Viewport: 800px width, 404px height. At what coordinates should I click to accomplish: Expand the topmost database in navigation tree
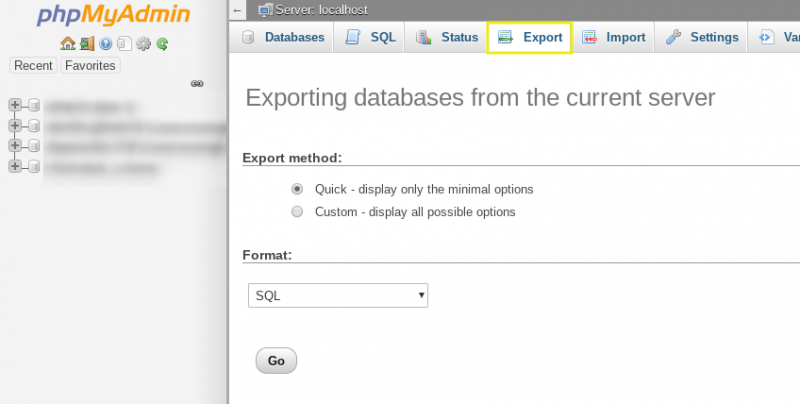click(15, 105)
